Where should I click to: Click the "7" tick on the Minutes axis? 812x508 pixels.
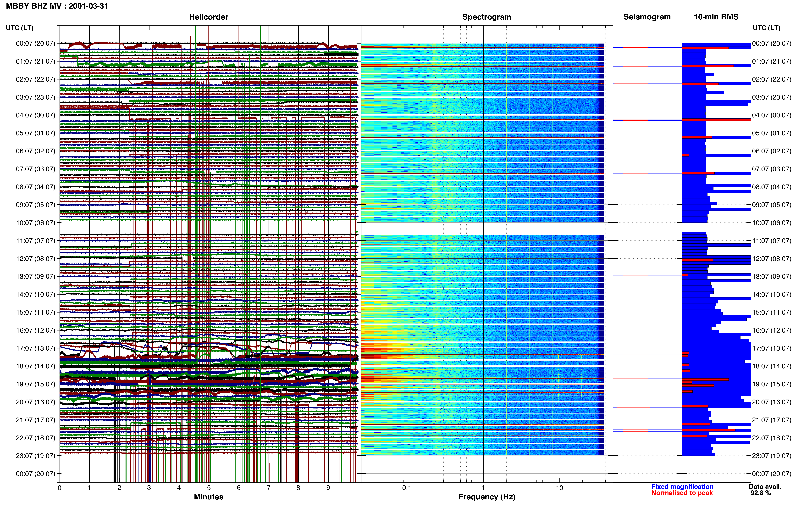point(269,488)
